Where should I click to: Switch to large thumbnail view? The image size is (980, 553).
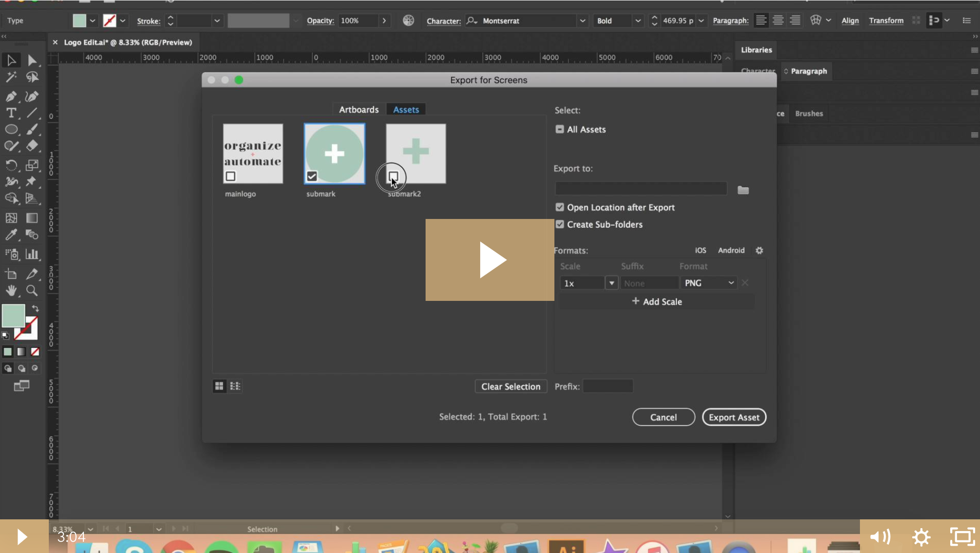[219, 386]
